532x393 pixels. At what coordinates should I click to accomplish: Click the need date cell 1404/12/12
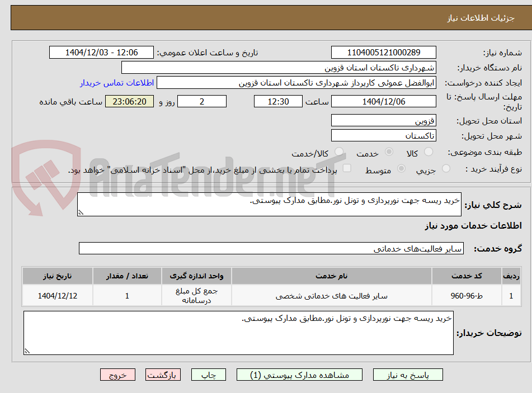pos(57,296)
